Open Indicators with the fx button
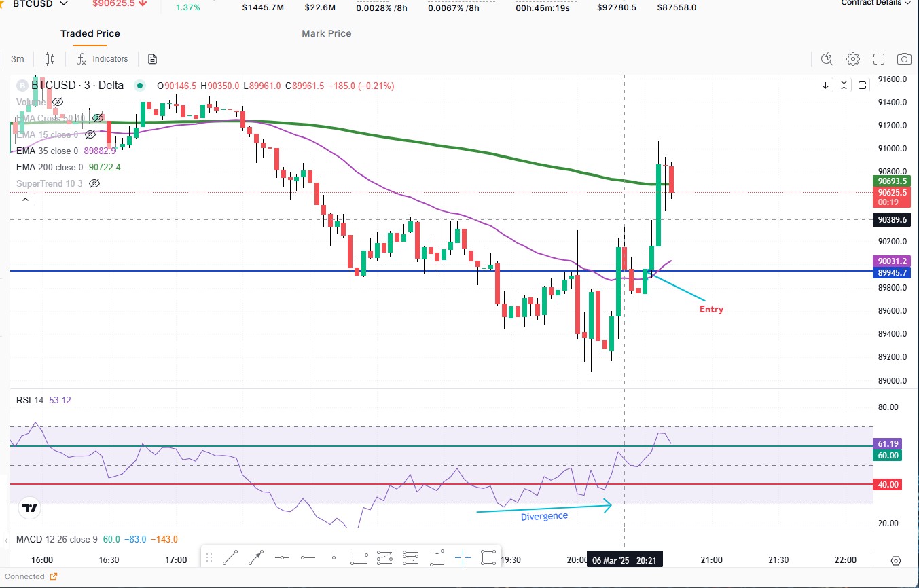This screenshot has width=919, height=588. (103, 59)
